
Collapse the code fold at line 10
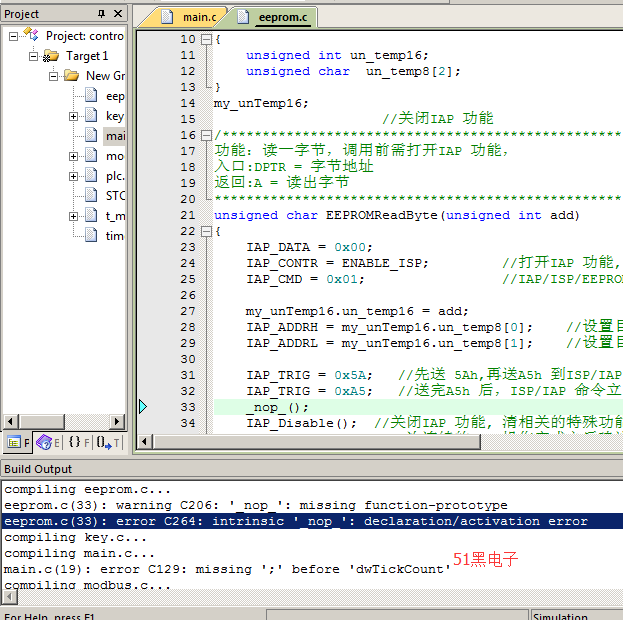coord(206,39)
